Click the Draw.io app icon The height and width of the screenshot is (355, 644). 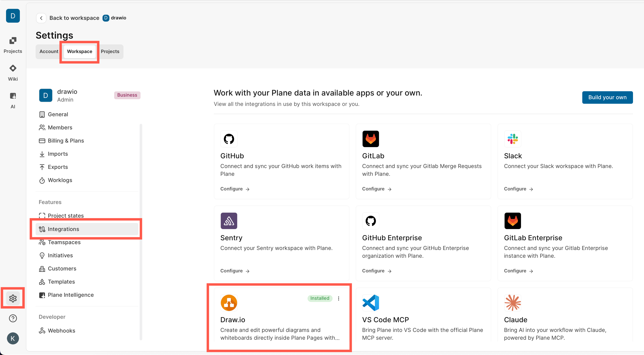(229, 303)
